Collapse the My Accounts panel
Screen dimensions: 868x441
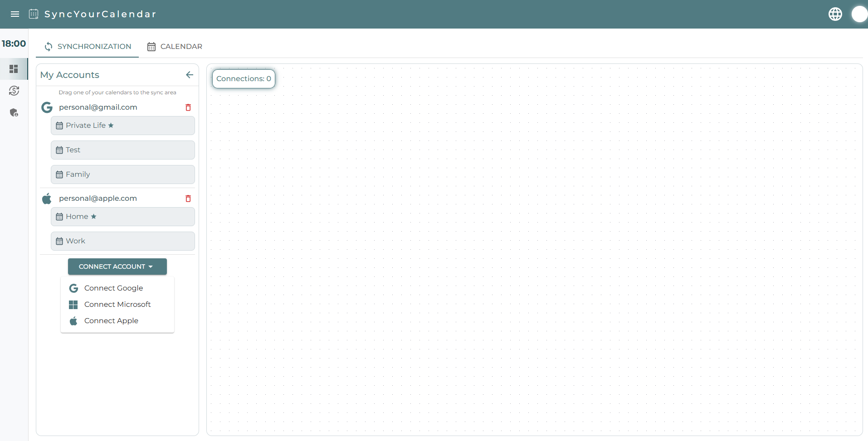(190, 75)
